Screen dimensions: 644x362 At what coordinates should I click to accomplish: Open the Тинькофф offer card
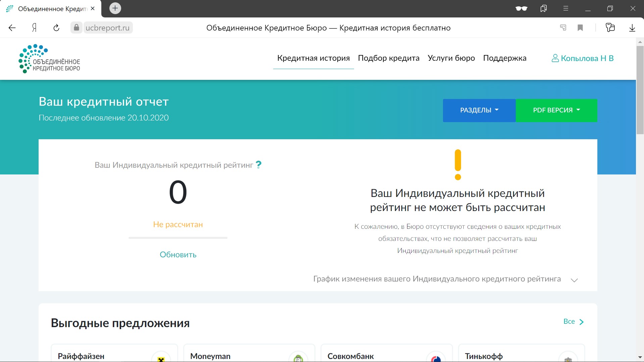522,353
